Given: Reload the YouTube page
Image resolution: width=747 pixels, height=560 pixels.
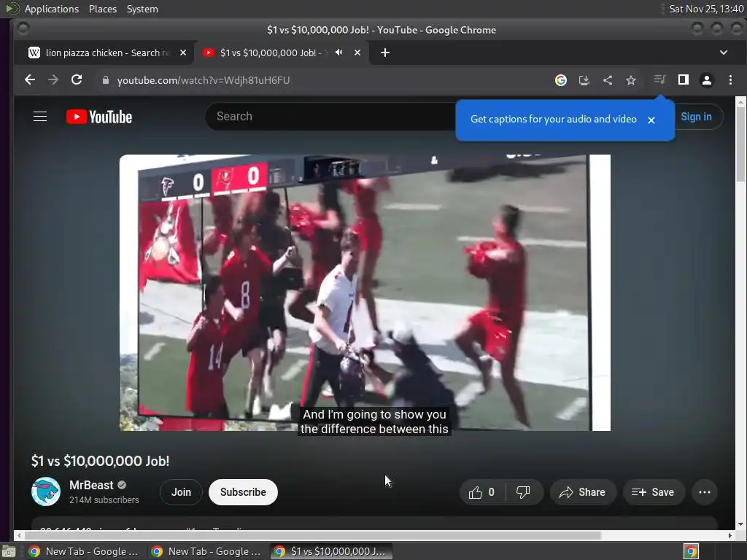Looking at the screenshot, I should 77,80.
